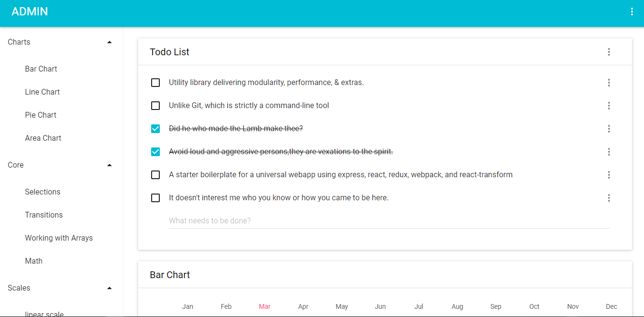644x317 pixels.
Task: Open options for the 'Lamb' todo item
Action: tap(608, 129)
